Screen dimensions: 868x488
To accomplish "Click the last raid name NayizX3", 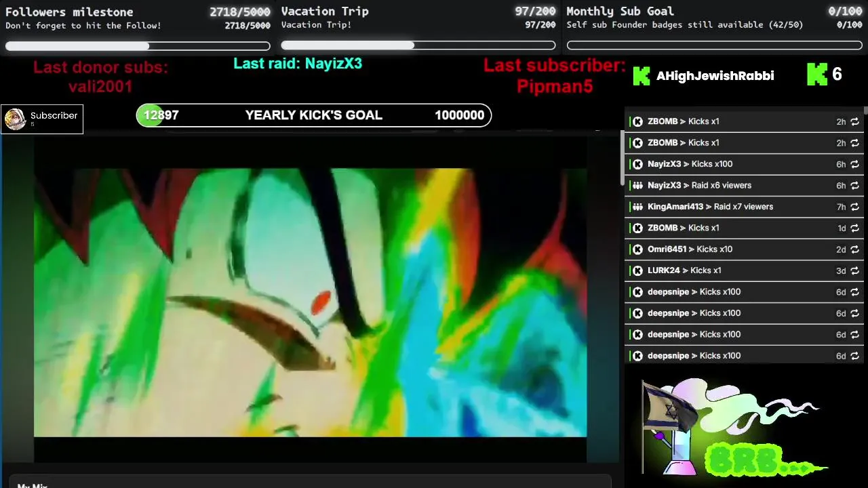I will 333,64.
